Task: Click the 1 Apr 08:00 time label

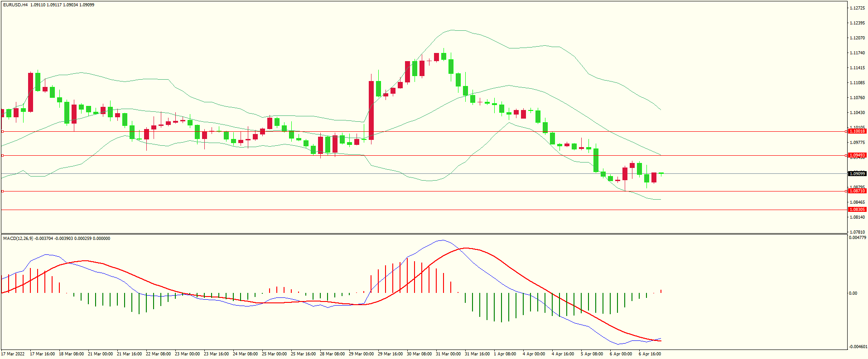Action: (505, 354)
